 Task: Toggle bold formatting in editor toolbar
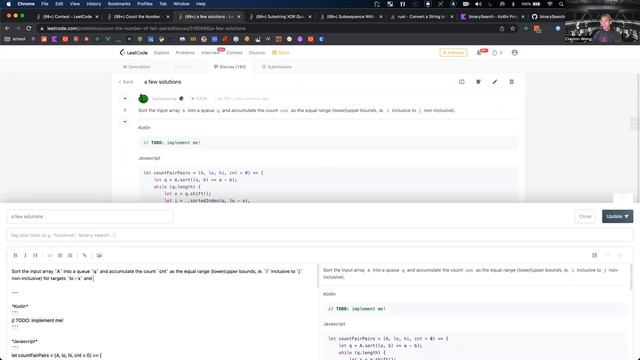[16, 256]
